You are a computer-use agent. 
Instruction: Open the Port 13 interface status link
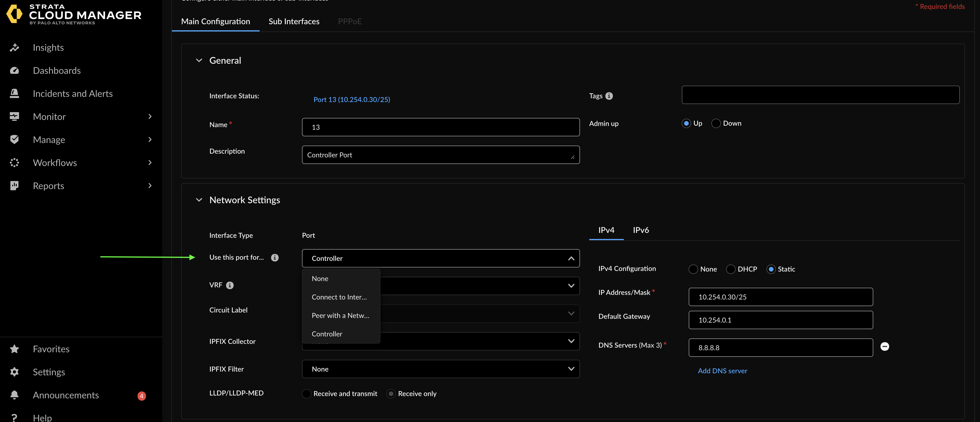[x=352, y=100]
